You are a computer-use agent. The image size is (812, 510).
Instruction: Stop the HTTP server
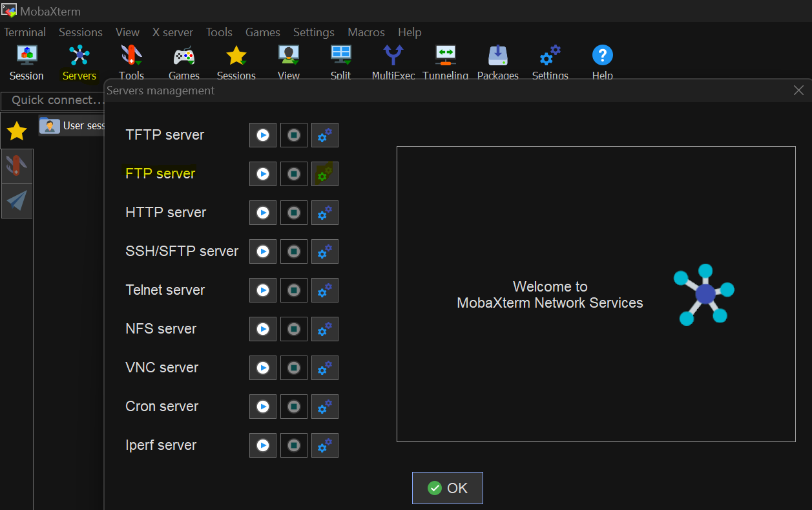[294, 213]
